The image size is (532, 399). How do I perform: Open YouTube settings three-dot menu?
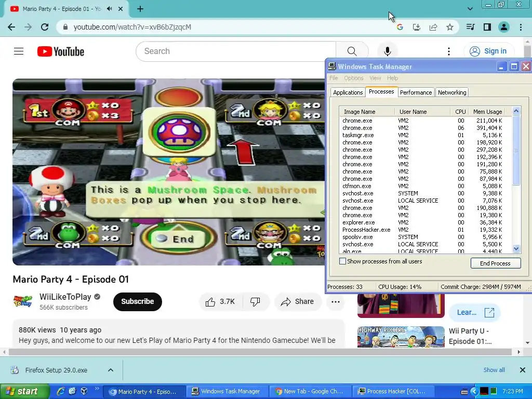pyautogui.click(x=448, y=51)
